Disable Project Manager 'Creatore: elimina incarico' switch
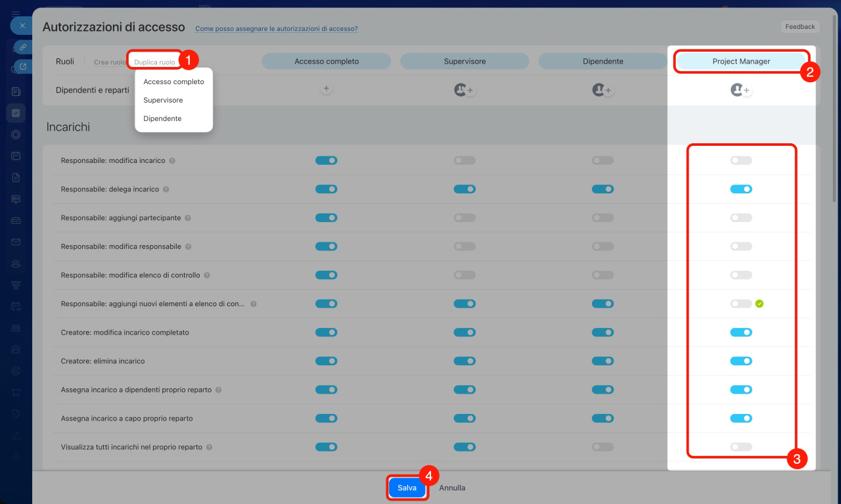841x504 pixels. pyautogui.click(x=741, y=361)
